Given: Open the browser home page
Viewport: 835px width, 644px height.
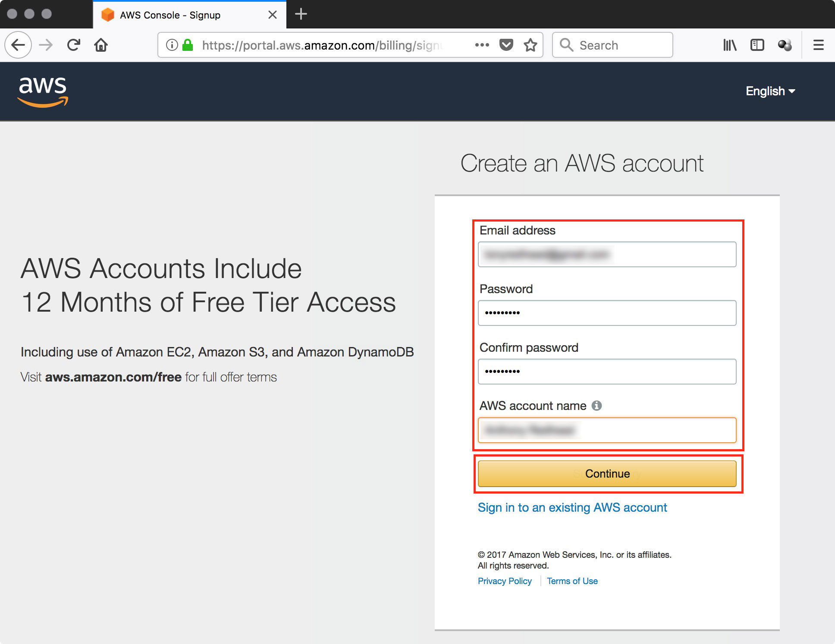Looking at the screenshot, I should click(x=101, y=45).
